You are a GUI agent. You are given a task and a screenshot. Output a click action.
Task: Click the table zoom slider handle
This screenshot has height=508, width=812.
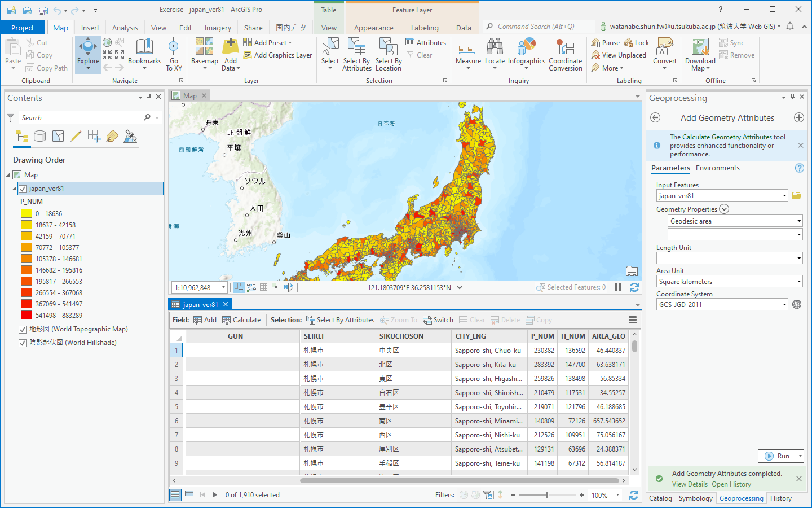(x=547, y=495)
